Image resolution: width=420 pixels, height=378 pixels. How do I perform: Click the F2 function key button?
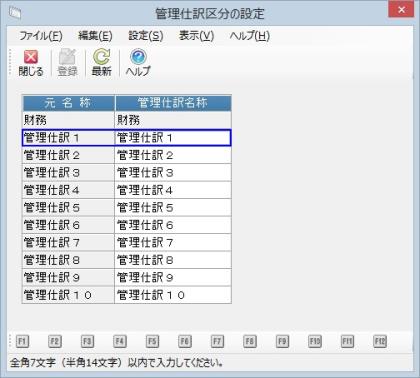[55, 341]
